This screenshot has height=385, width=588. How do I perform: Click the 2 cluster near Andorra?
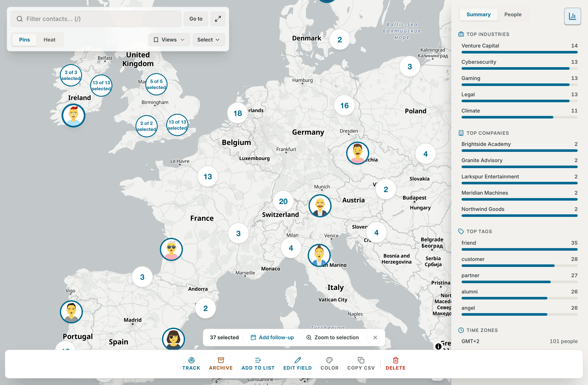(x=205, y=308)
